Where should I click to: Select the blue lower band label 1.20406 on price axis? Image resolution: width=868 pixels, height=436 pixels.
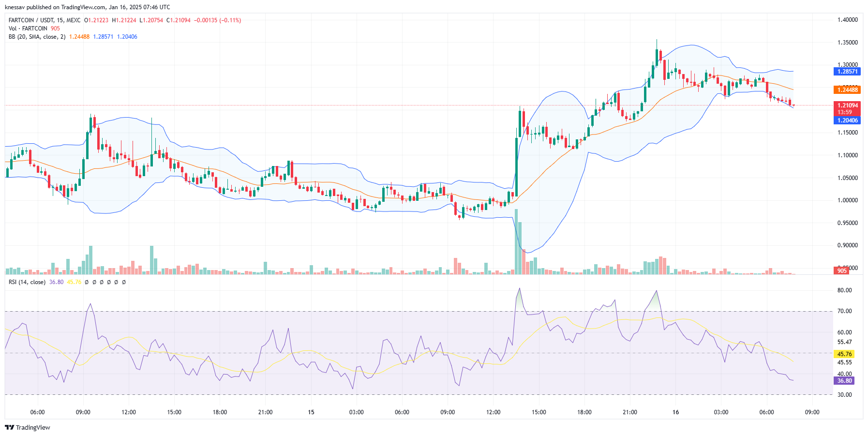click(x=847, y=120)
